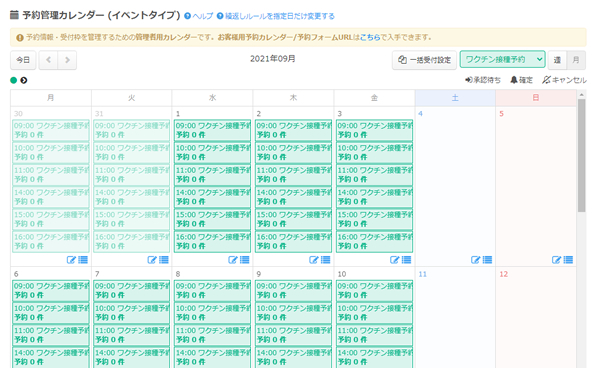
Task: Click the green dot color indicator
Action: point(14,80)
